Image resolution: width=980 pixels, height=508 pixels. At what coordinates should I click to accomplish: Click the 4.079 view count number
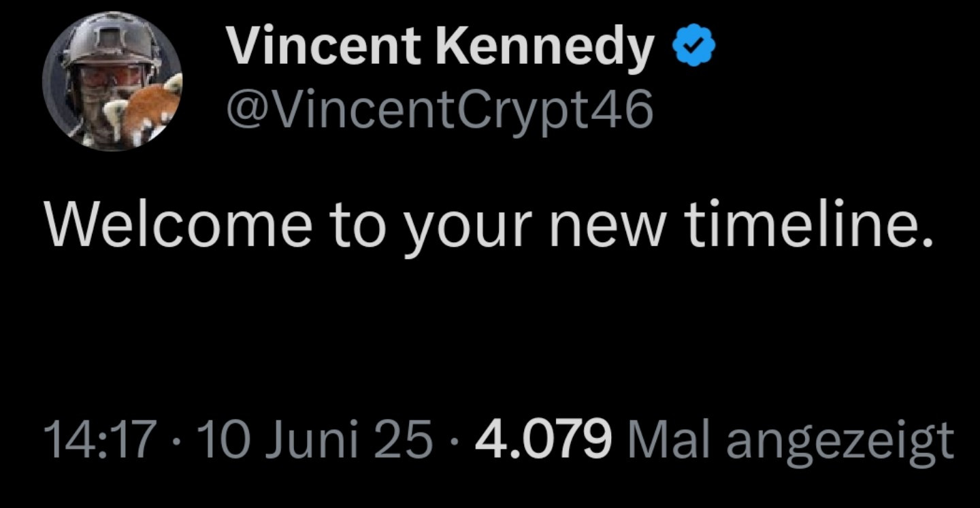(542, 440)
